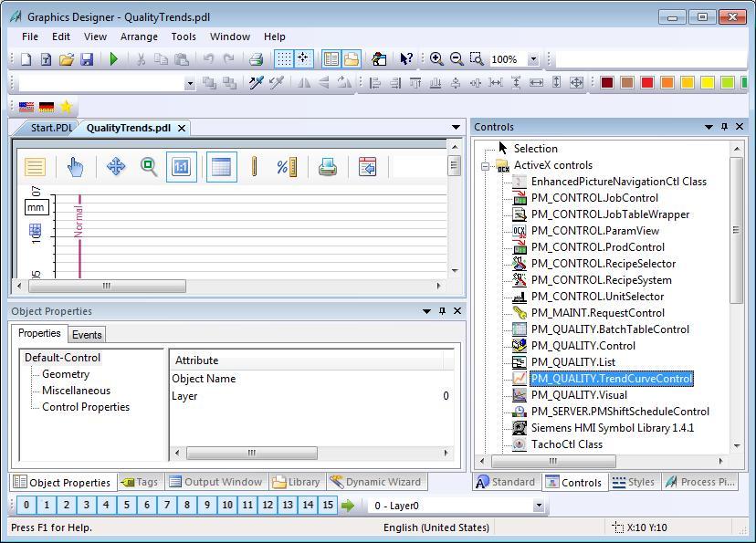This screenshot has width=756, height=543.
Task: Switch to the Styles palette tab
Action: [x=633, y=482]
